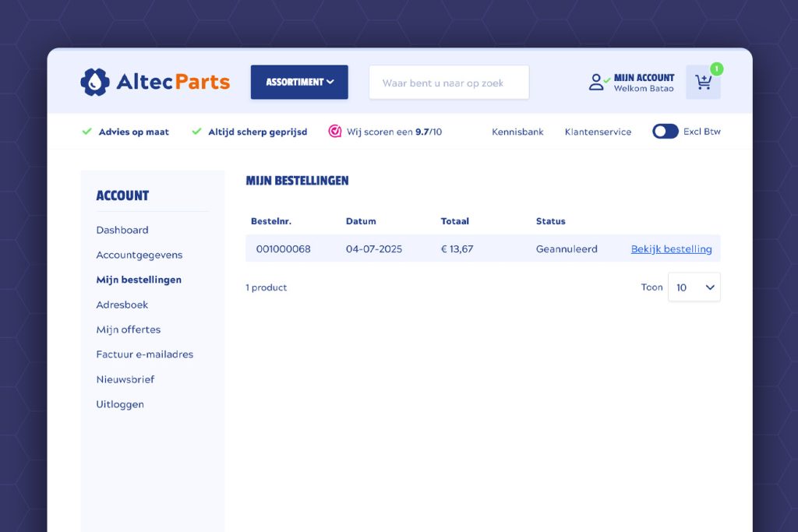The width and height of the screenshot is (798, 532).
Task: Open Adresboek from the sidebar
Action: point(122,305)
